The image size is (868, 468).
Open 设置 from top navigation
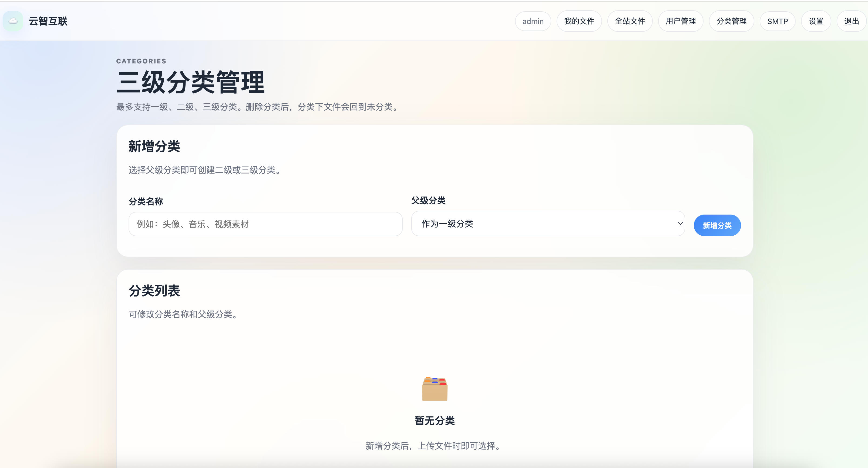pyautogui.click(x=816, y=21)
